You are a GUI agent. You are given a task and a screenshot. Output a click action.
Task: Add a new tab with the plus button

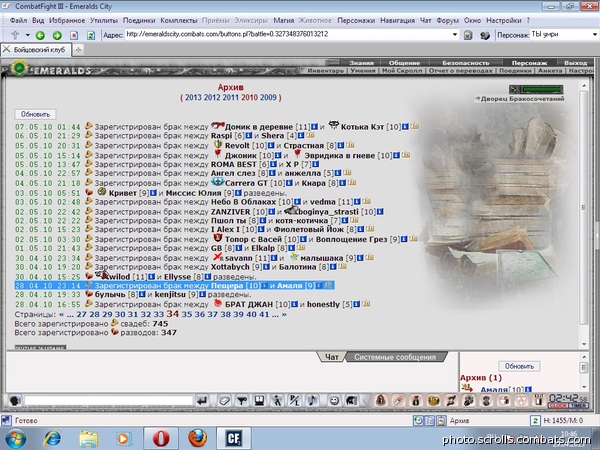[78, 50]
